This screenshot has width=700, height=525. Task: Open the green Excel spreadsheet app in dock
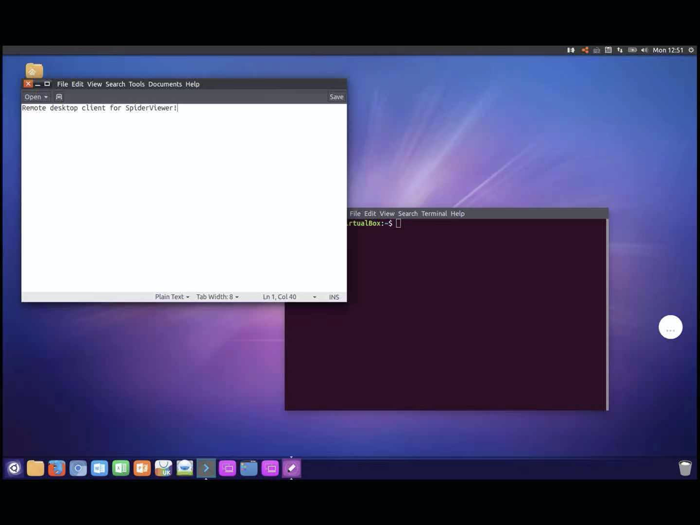tap(121, 468)
